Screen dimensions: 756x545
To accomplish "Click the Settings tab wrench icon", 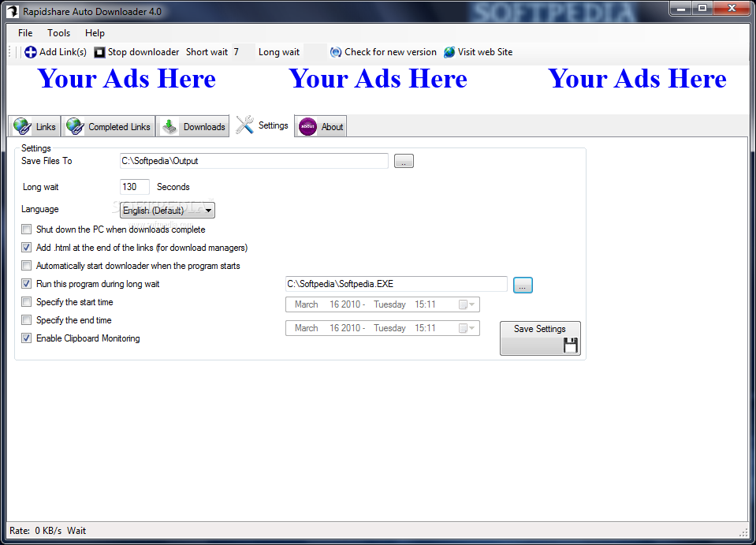I will 245,125.
